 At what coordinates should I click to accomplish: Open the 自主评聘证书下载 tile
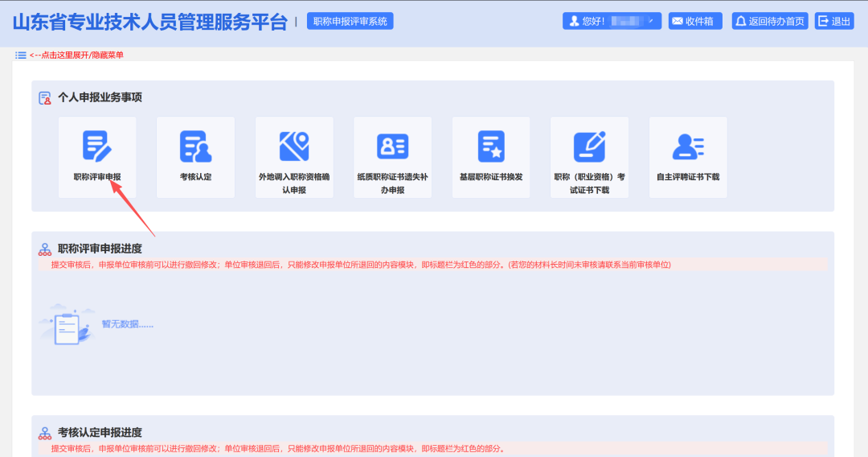(688, 158)
